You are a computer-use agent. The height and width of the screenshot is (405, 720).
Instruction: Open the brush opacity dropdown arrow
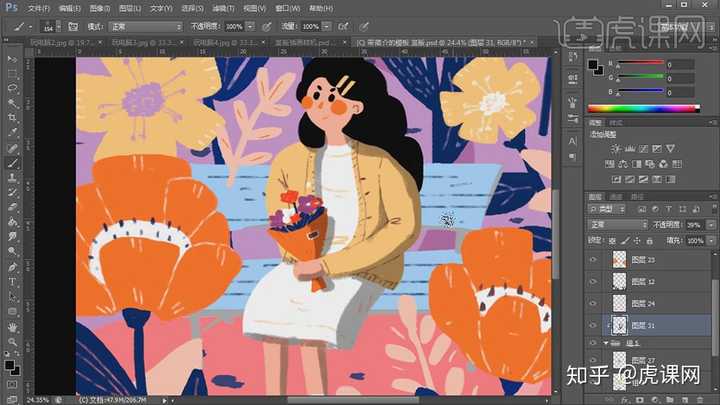[250, 27]
